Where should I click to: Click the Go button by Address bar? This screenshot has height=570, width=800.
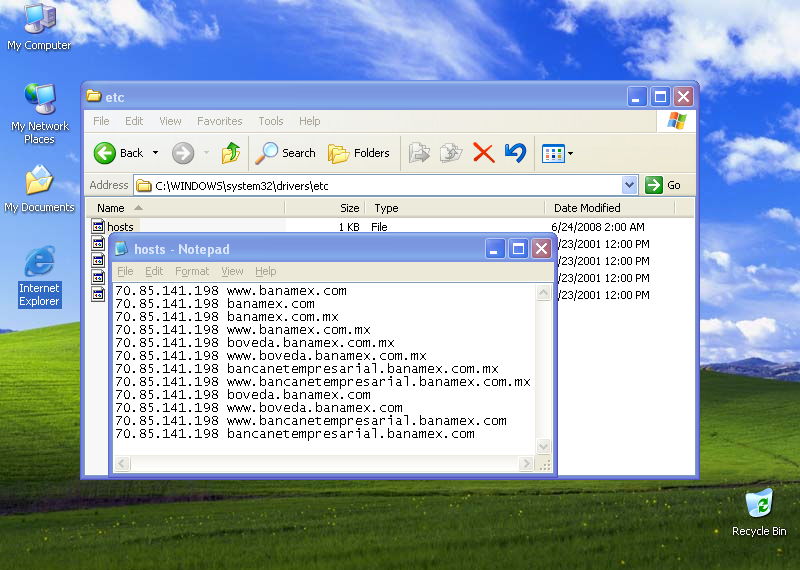click(x=663, y=185)
